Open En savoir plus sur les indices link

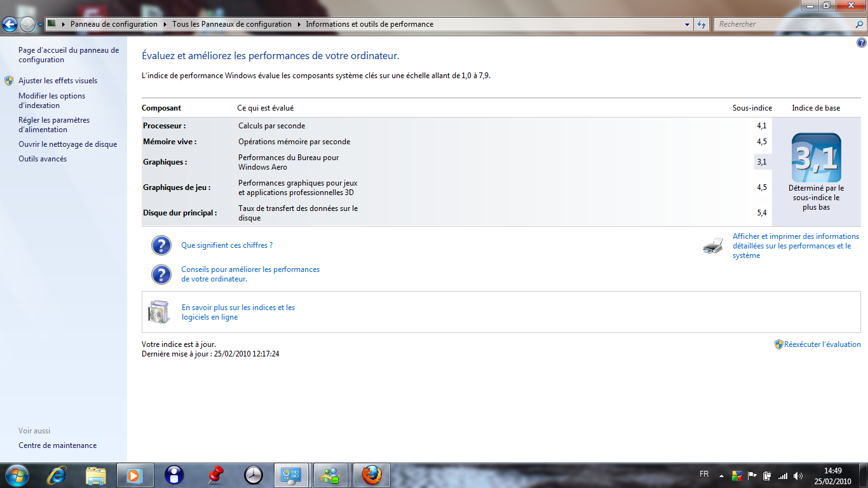pyautogui.click(x=238, y=312)
